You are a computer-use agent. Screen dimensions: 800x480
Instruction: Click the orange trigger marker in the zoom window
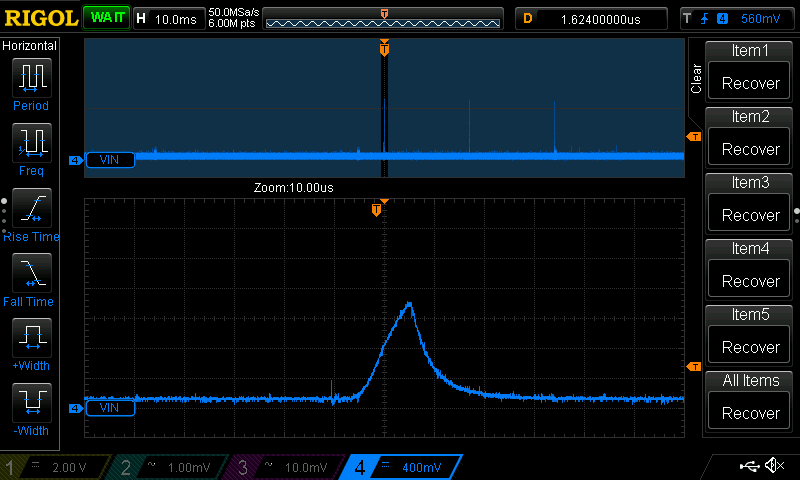pos(377,210)
